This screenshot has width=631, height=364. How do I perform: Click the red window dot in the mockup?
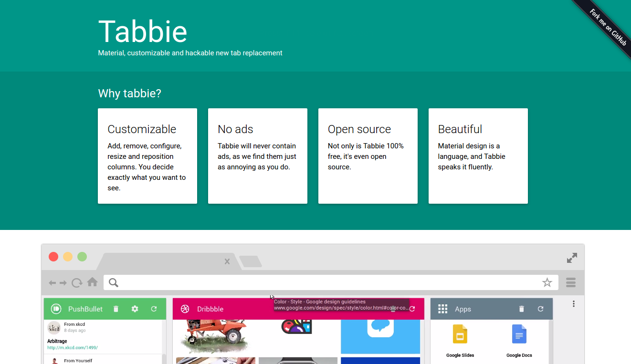(53, 257)
